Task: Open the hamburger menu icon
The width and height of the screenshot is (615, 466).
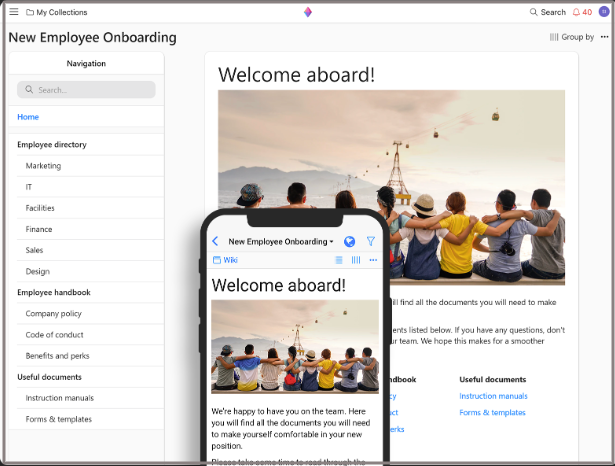Action: click(x=14, y=12)
